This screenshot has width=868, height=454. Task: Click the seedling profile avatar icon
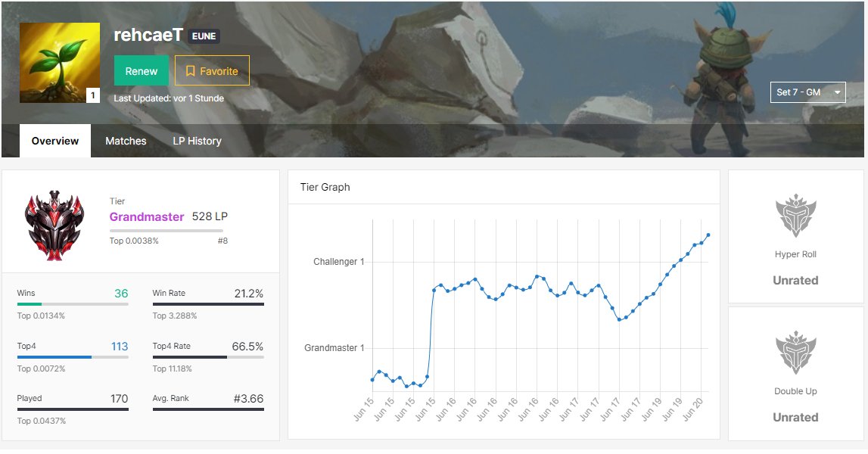click(60, 63)
